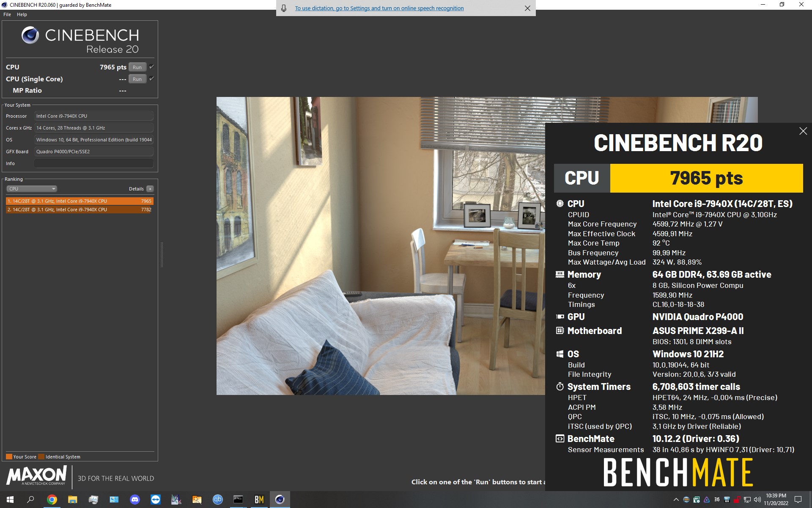
Task: Click the BenchMate version icon
Action: pyautogui.click(x=560, y=439)
